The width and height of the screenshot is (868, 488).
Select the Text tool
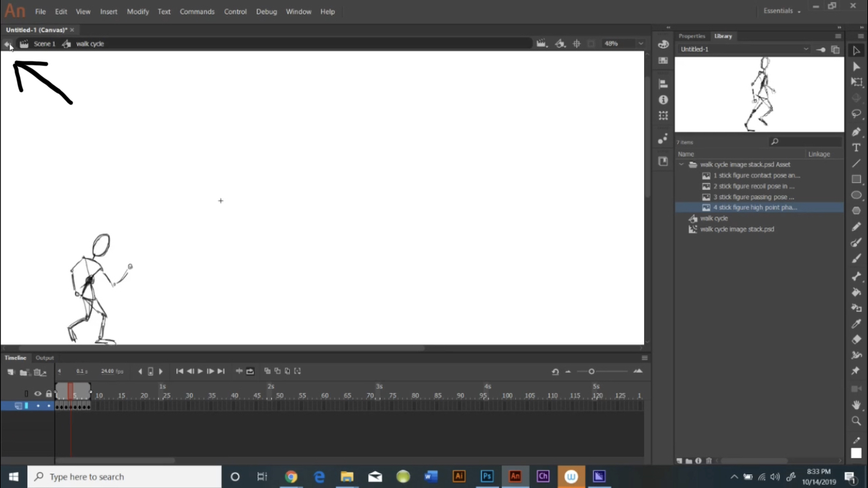856,147
